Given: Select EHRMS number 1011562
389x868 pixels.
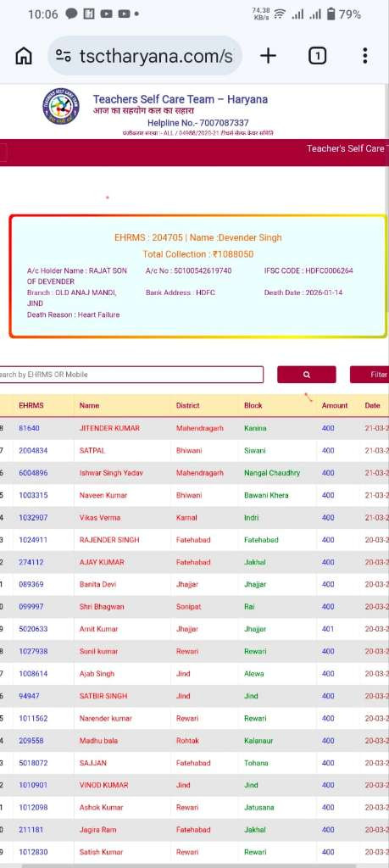Looking at the screenshot, I should (x=33, y=719).
